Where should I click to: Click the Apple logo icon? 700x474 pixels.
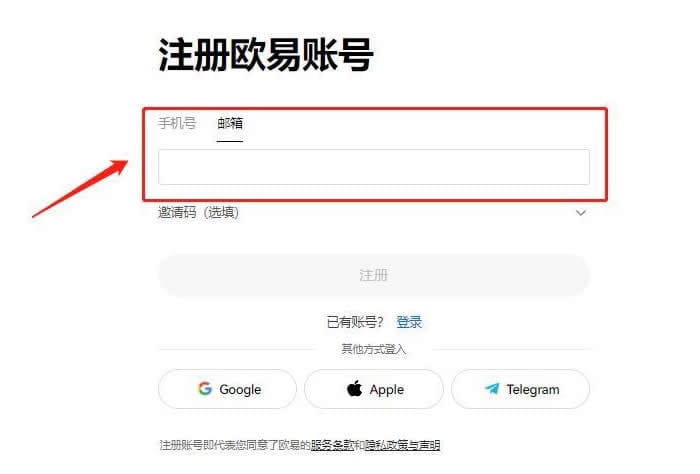(354, 388)
